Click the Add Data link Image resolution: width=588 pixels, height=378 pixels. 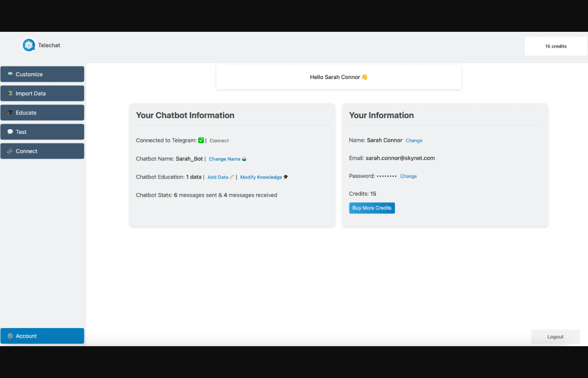click(x=217, y=177)
